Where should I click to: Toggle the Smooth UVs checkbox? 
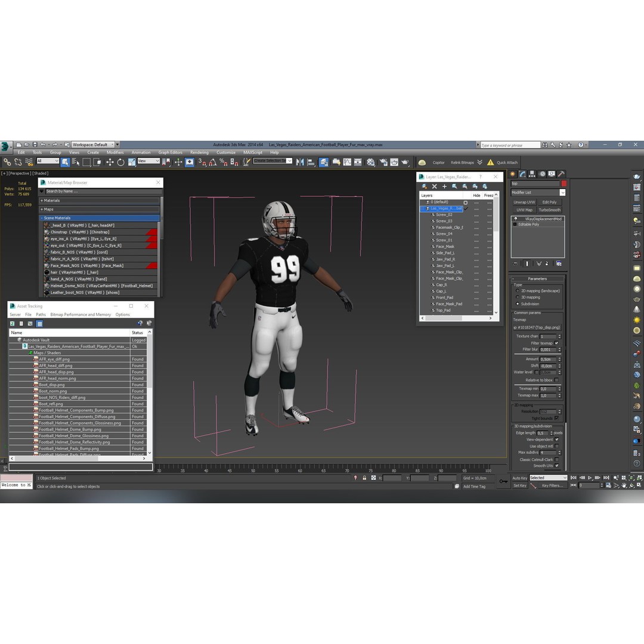[556, 466]
